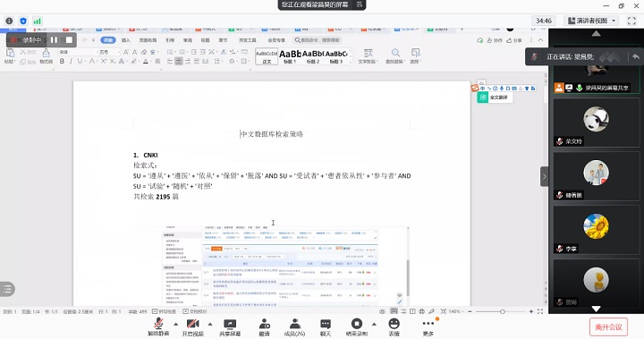Click the 共享屏幕 share screen icon
The image size is (644, 339).
coord(230,327)
